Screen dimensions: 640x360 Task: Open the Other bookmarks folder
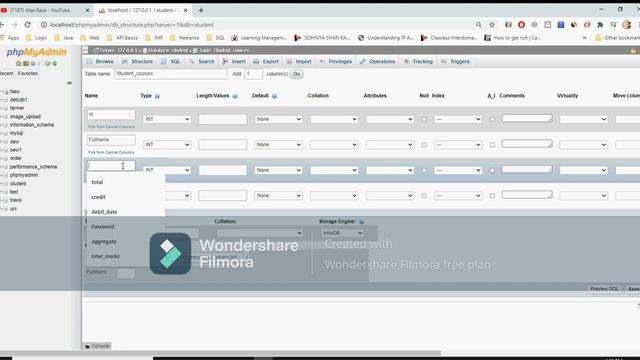(618, 38)
